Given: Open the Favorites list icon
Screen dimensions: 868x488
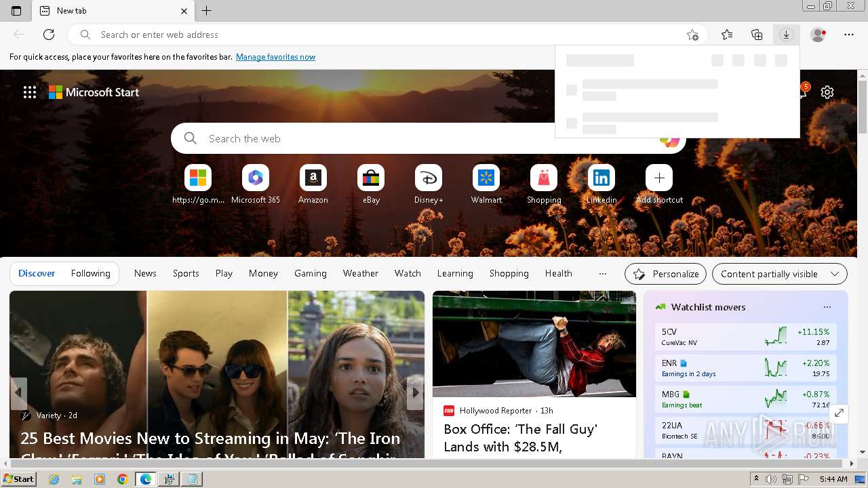Looking at the screenshot, I should [x=727, y=35].
